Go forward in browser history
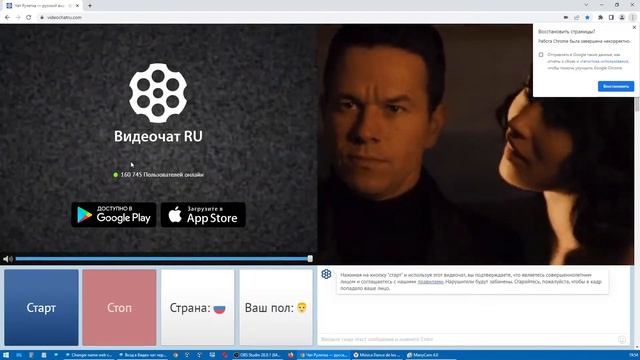 pyautogui.click(x=18, y=17)
